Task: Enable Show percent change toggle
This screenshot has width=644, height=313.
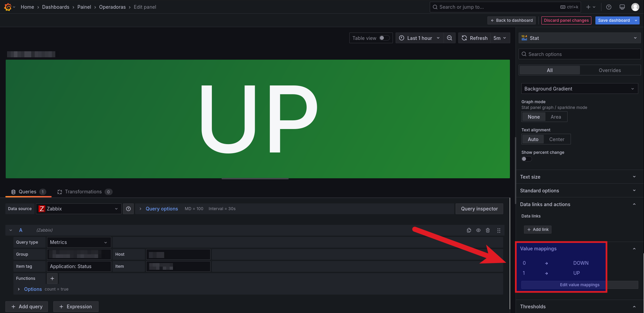Action: [526, 159]
